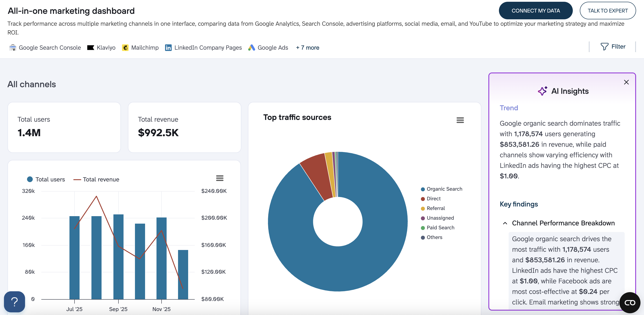Open the Filter icon

[605, 47]
